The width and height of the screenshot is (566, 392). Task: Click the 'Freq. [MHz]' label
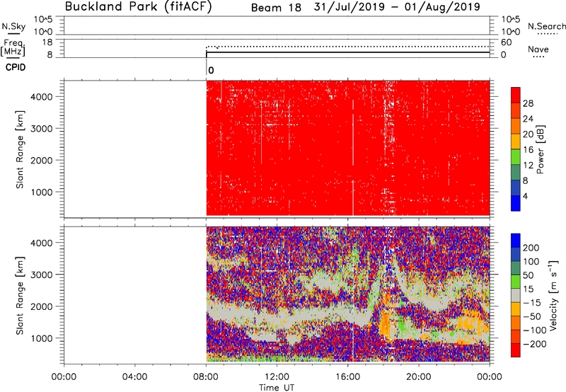click(x=13, y=47)
